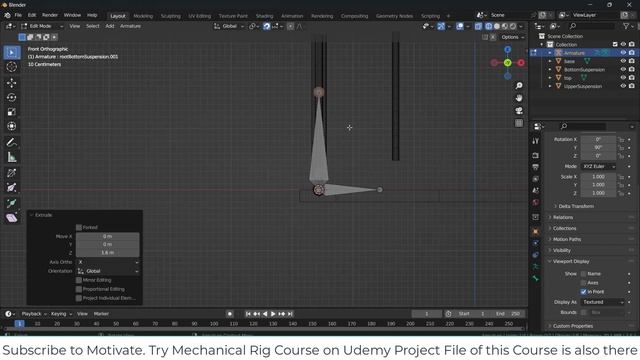Open the Edit Mode dropdown
This screenshot has width=640, height=360.
[x=42, y=26]
